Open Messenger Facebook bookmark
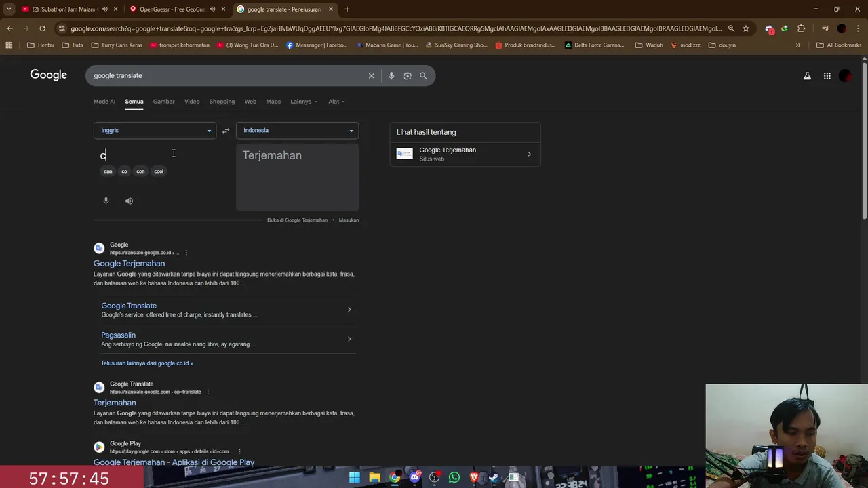868x488 pixels. click(317, 45)
